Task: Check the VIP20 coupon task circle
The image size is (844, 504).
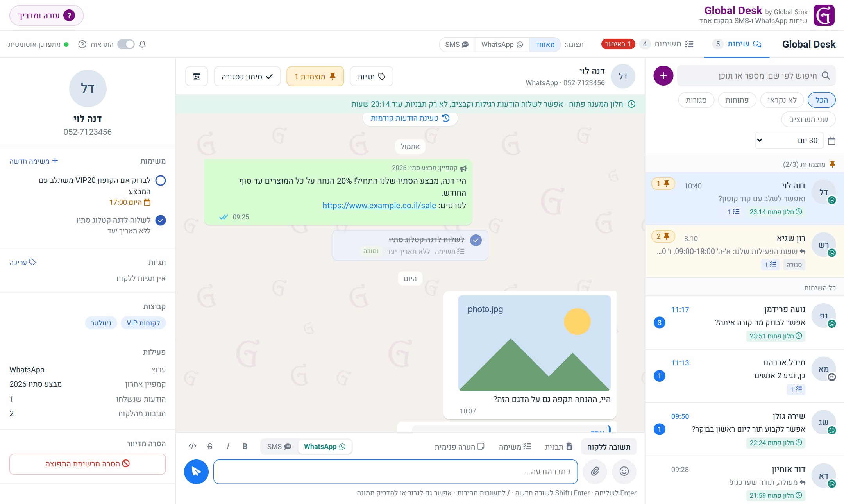Action: pyautogui.click(x=161, y=181)
